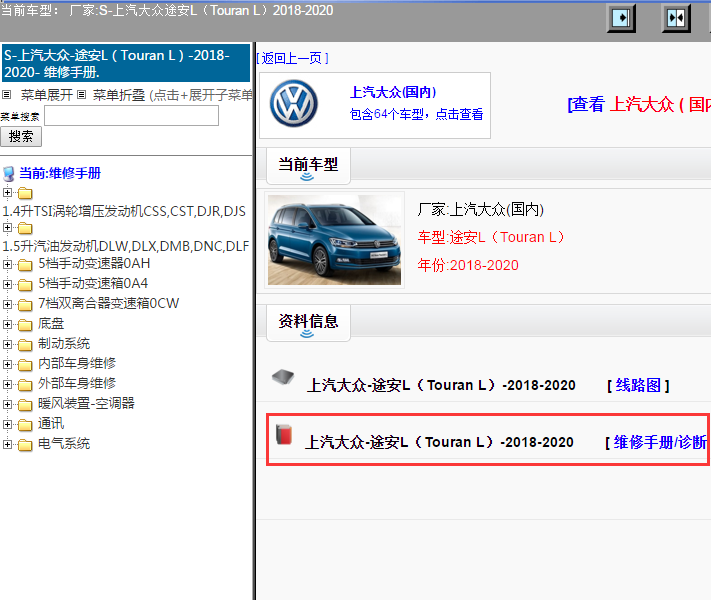Select the 制动系统 tree label
The width and height of the screenshot is (711, 600).
(x=64, y=344)
